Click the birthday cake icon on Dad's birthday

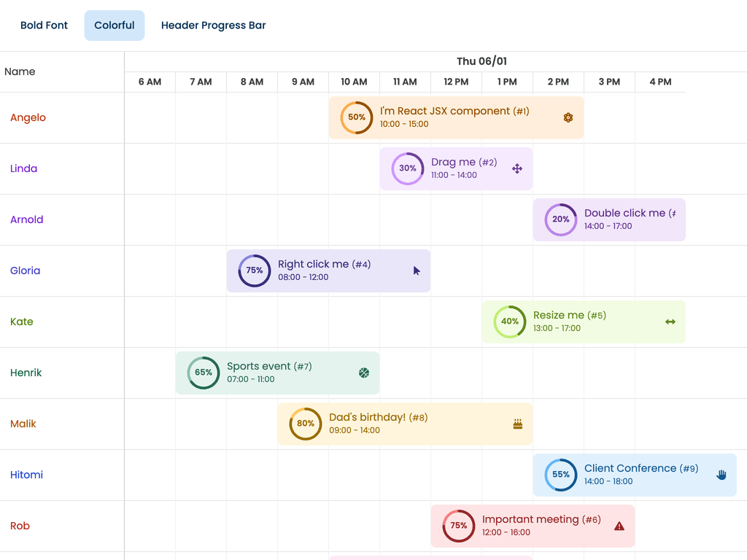click(518, 424)
